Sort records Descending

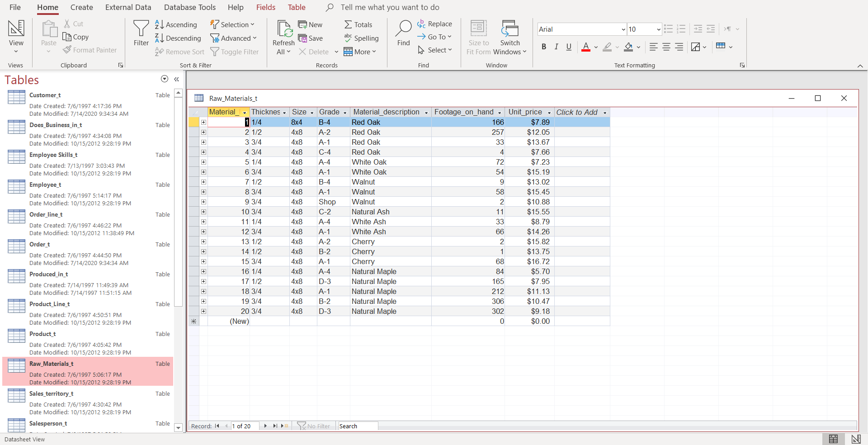(178, 38)
